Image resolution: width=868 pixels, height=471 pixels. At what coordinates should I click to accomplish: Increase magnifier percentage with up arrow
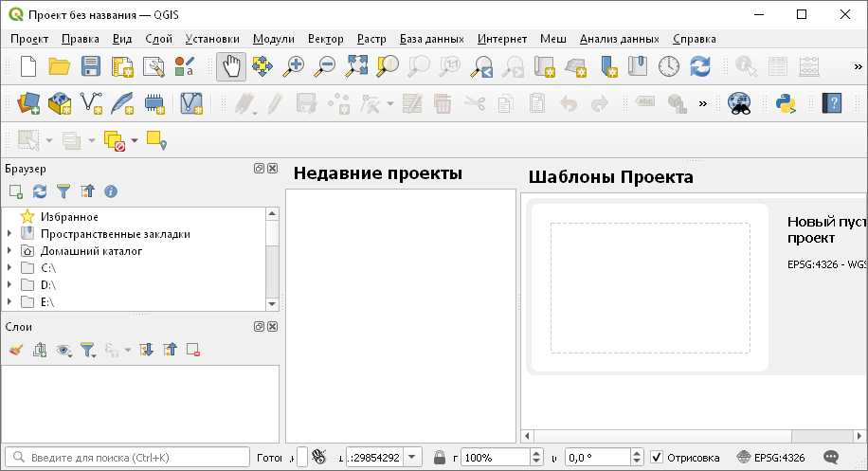coord(536,453)
